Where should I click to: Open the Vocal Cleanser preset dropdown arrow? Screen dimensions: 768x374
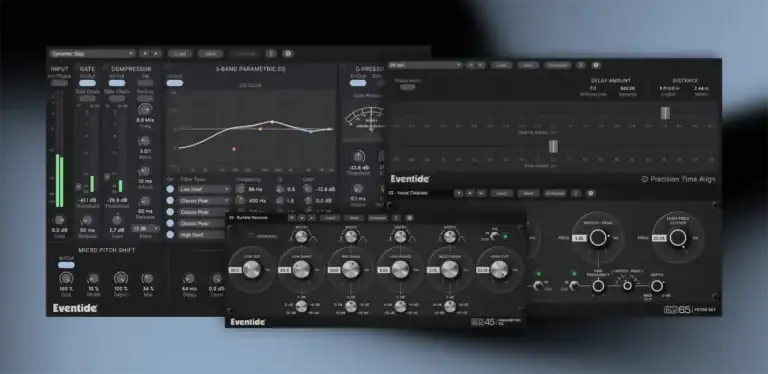click(458, 193)
